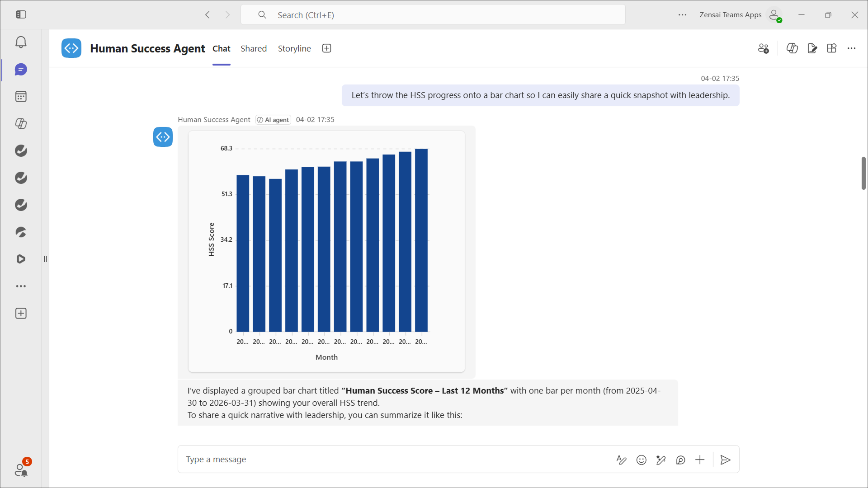Toggle the navigation pane icon top-left

coord(21,14)
